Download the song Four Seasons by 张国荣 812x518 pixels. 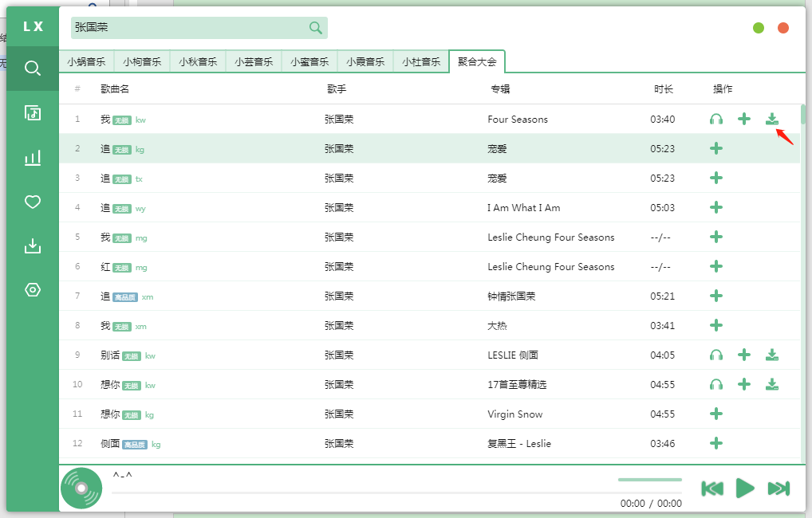click(771, 119)
